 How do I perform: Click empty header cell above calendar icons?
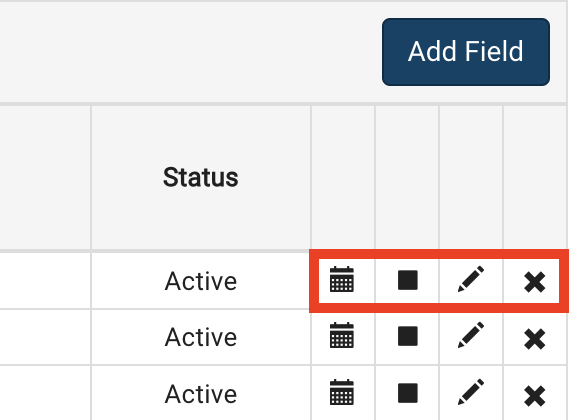pos(343,178)
